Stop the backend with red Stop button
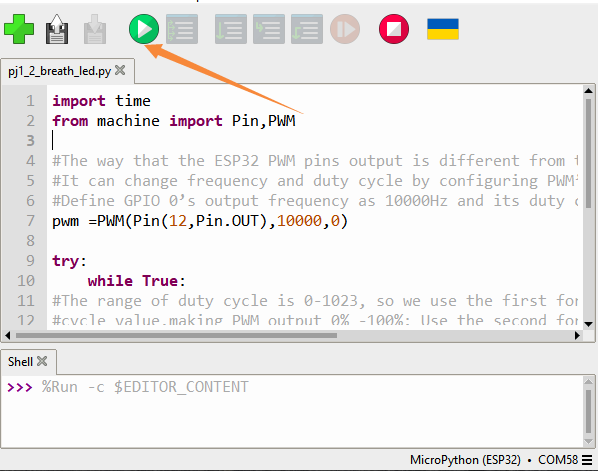 pos(394,29)
